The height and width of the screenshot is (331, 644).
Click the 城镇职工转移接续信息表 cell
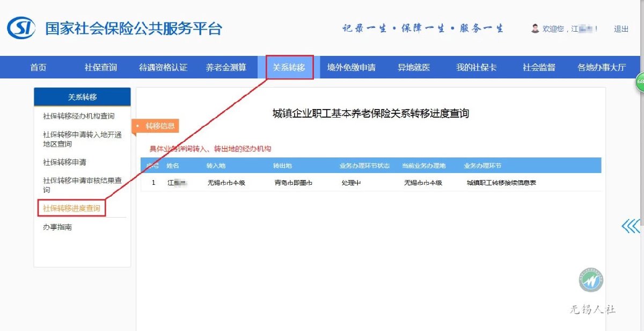[x=501, y=183]
